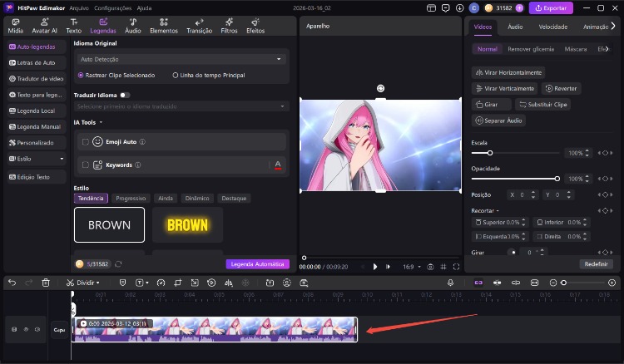Click the Separar Áudio button
This screenshot has width=624, height=364.
pos(498,121)
